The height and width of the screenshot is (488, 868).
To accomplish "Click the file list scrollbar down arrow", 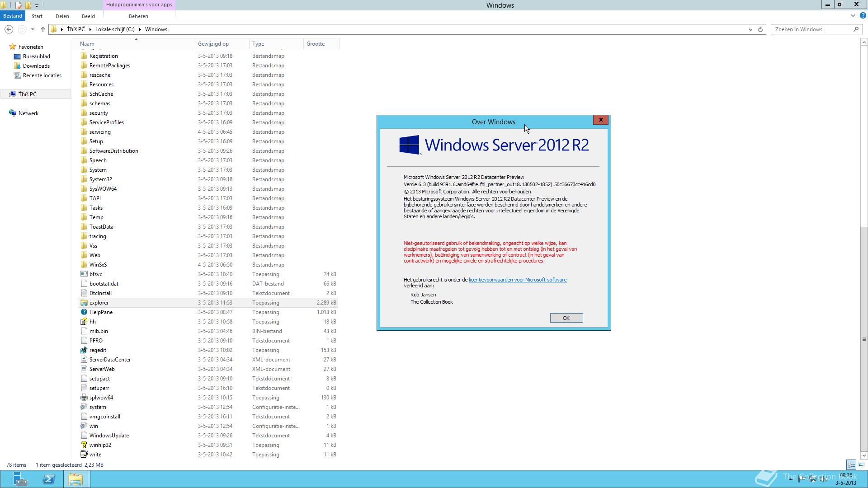I will pos(864,455).
